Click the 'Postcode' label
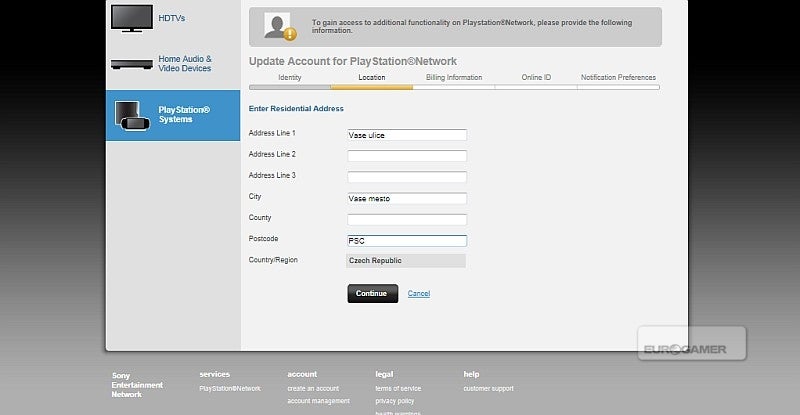This screenshot has width=800, height=415. pyautogui.click(x=263, y=238)
